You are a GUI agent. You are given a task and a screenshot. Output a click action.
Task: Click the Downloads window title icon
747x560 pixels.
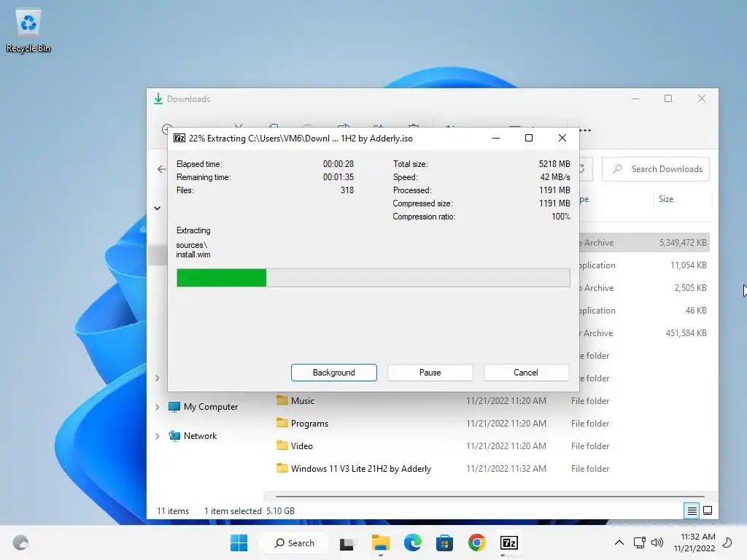click(158, 99)
